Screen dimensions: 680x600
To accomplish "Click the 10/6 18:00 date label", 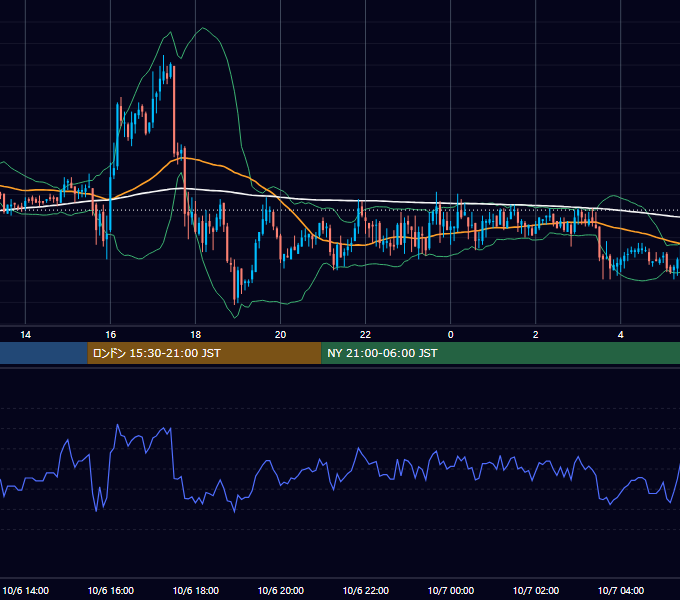I will [x=196, y=590].
